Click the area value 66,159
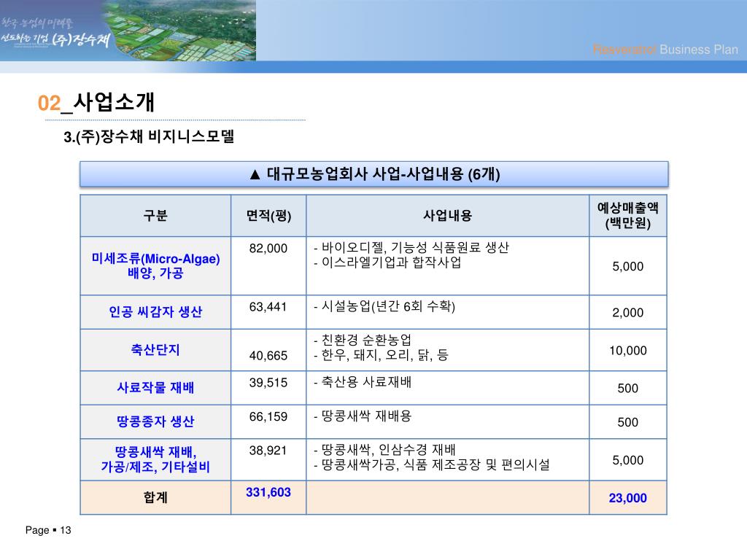This screenshot has height=560, width=747. (x=268, y=416)
